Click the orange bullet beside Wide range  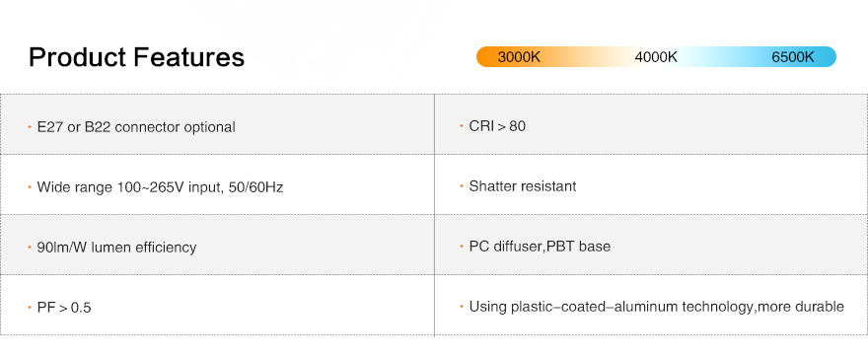click(x=30, y=187)
